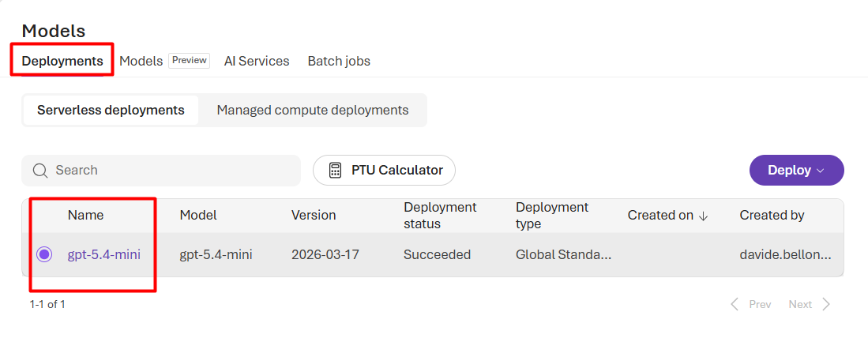Select Serverless deployments view
The image size is (868, 357).
click(111, 110)
